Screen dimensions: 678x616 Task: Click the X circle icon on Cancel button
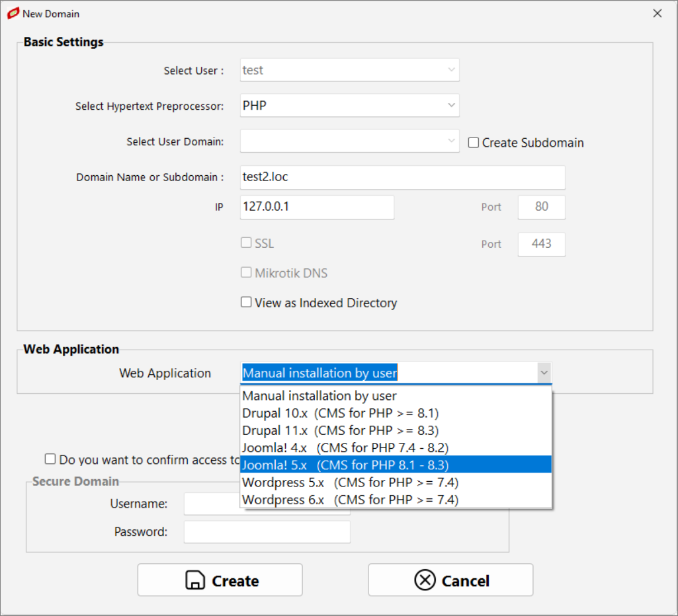coord(425,580)
